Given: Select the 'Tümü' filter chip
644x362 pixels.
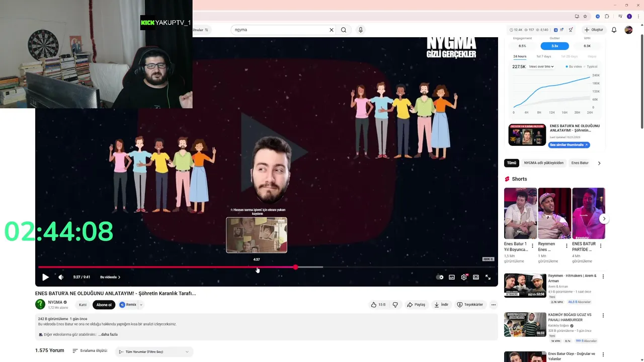Looking at the screenshot, I should (x=511, y=163).
